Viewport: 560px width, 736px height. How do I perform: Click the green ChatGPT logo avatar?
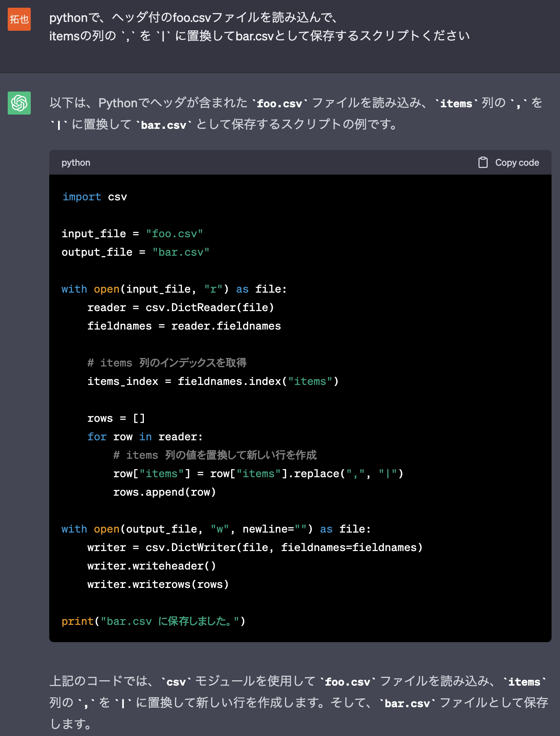[19, 103]
